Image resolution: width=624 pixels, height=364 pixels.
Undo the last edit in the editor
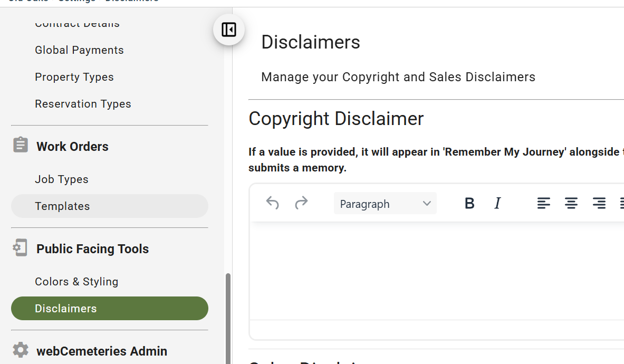coord(273,203)
